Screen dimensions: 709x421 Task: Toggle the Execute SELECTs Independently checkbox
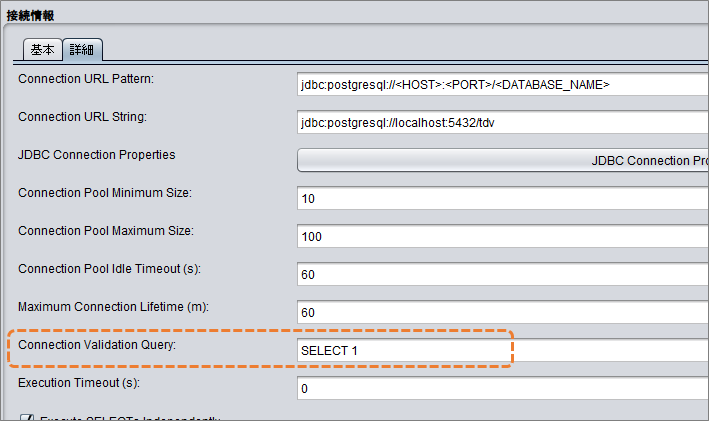click(27, 417)
